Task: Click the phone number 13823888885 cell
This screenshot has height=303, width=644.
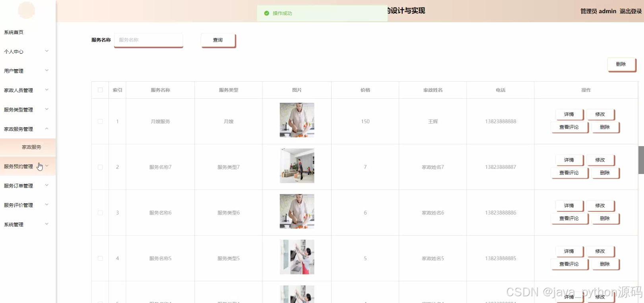Action: tap(500, 258)
